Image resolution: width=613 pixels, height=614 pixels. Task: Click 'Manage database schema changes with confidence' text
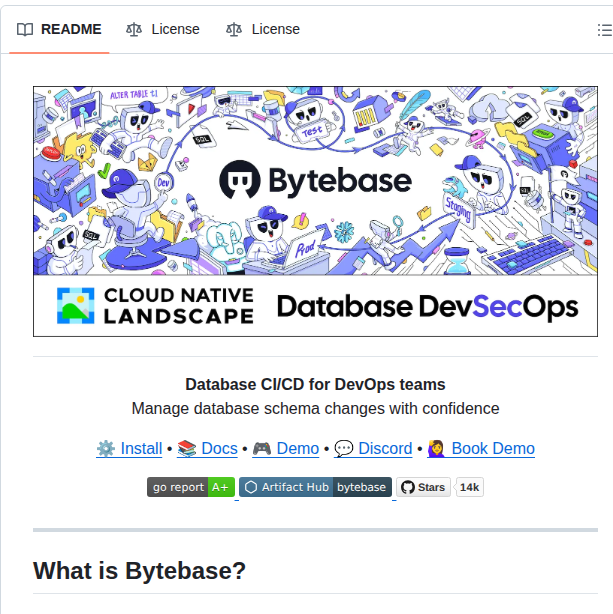click(x=315, y=408)
